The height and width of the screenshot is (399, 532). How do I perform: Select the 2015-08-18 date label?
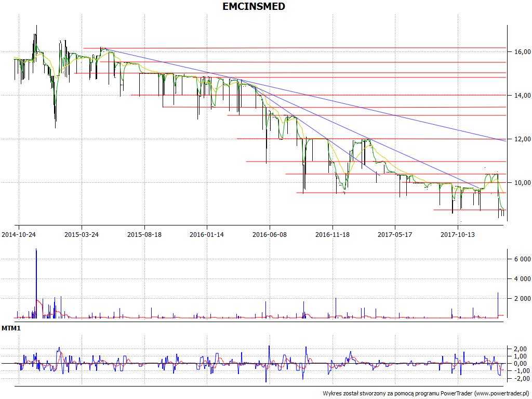pyautogui.click(x=144, y=234)
